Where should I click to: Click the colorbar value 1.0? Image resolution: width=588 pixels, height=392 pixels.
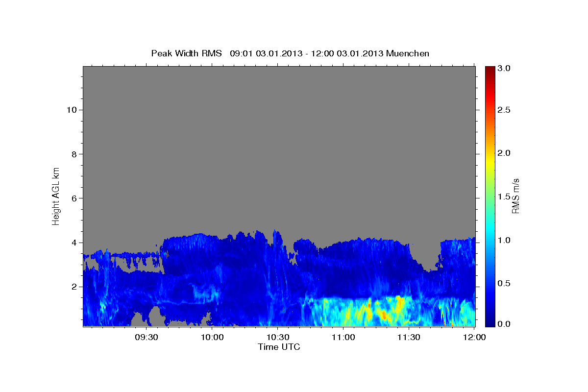pos(505,240)
